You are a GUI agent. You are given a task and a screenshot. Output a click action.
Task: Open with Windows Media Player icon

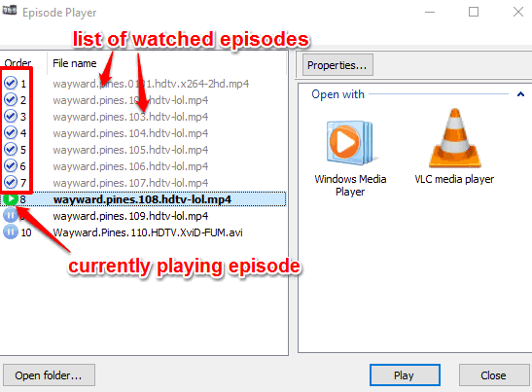(349, 143)
